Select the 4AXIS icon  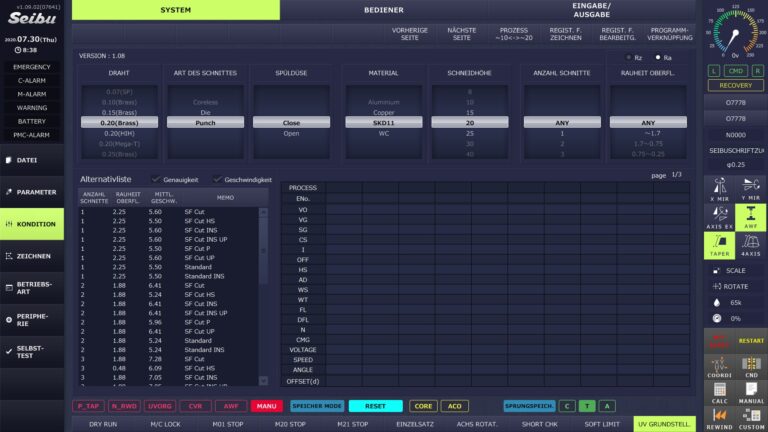point(750,245)
